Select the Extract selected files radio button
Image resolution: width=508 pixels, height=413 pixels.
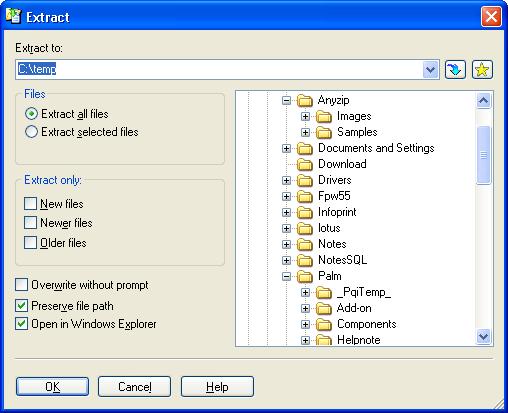tap(31, 132)
